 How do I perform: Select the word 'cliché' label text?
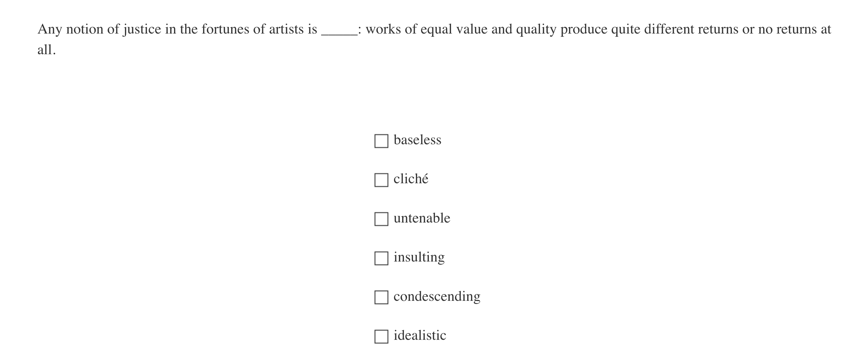point(411,179)
